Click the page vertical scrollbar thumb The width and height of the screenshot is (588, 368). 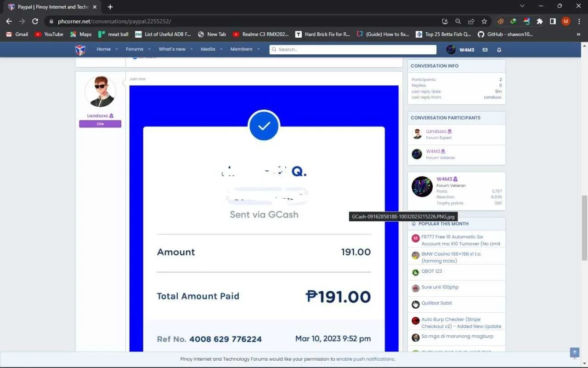tap(584, 228)
